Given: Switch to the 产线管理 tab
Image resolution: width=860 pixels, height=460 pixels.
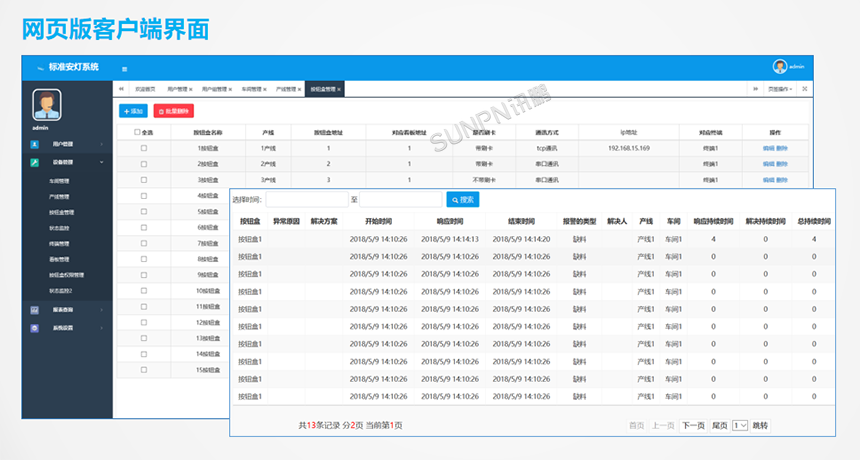Looking at the screenshot, I should click(286, 89).
